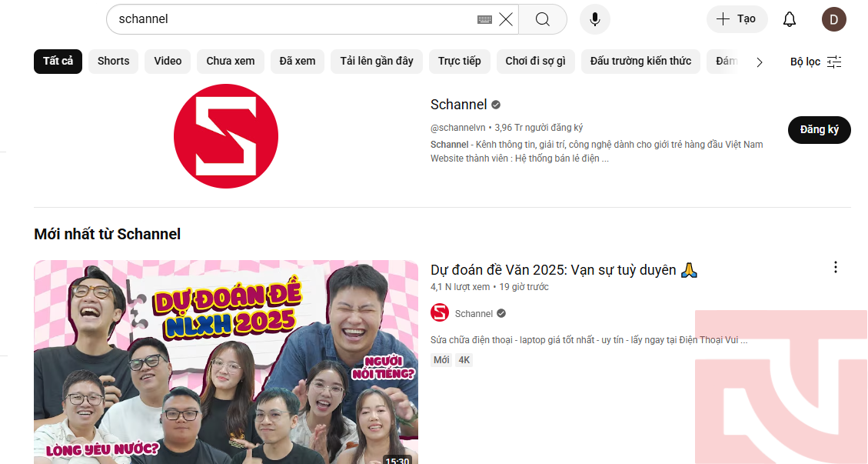Select the Tải lên gần đây chip
Viewport: 868px width, 464px height.
377,61
